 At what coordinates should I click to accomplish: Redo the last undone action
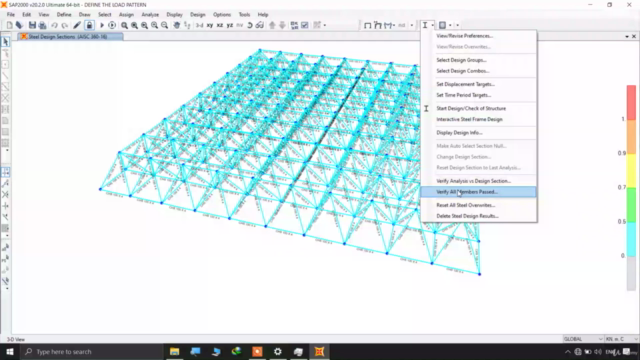(64, 25)
